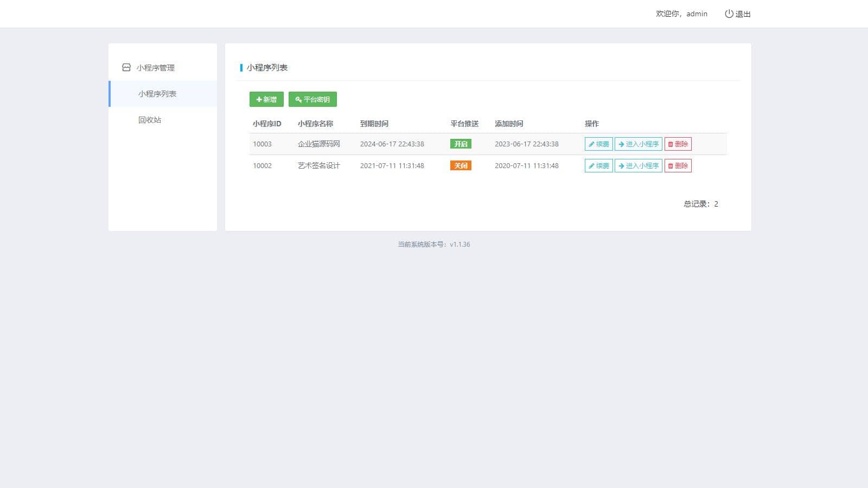Enter mini program 企业猫源码网
Image resolution: width=868 pixels, height=488 pixels.
pos(638,144)
